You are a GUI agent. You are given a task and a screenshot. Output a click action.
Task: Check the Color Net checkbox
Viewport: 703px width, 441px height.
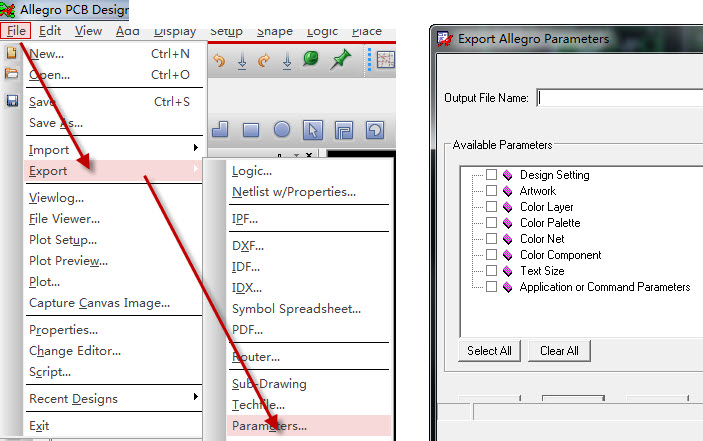[x=491, y=238]
